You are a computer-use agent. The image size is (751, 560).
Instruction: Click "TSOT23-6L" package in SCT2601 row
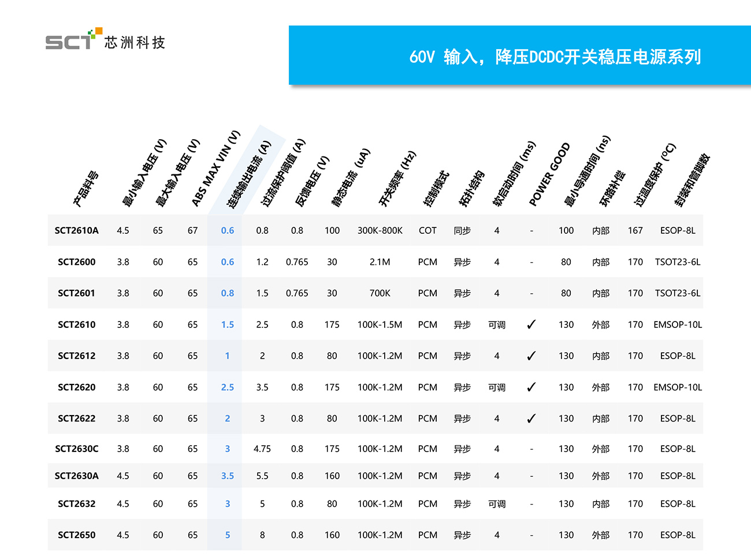pyautogui.click(x=678, y=293)
